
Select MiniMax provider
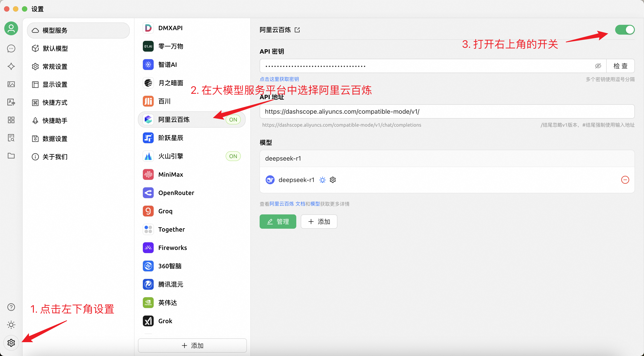click(192, 174)
